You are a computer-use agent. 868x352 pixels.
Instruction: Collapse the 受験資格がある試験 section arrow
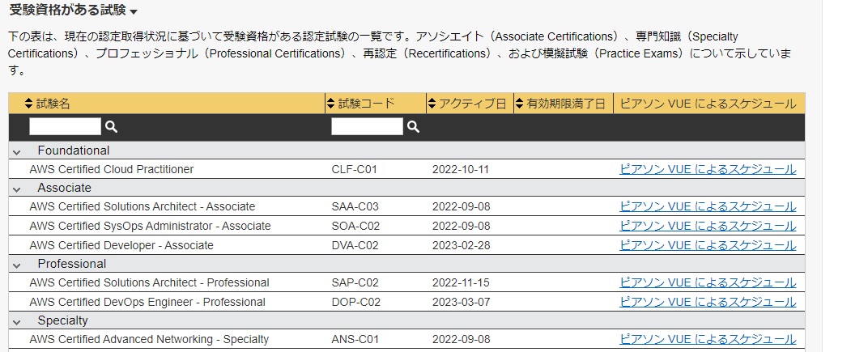pyautogui.click(x=134, y=11)
